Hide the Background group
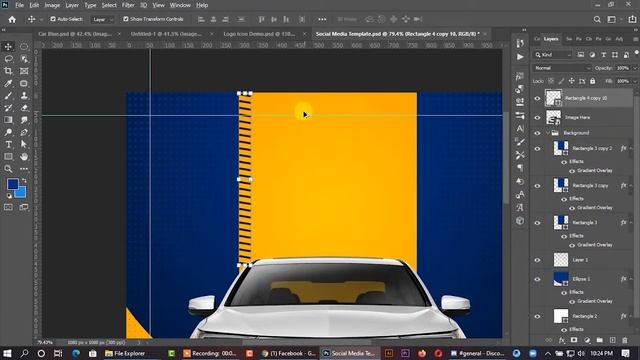 (x=538, y=133)
